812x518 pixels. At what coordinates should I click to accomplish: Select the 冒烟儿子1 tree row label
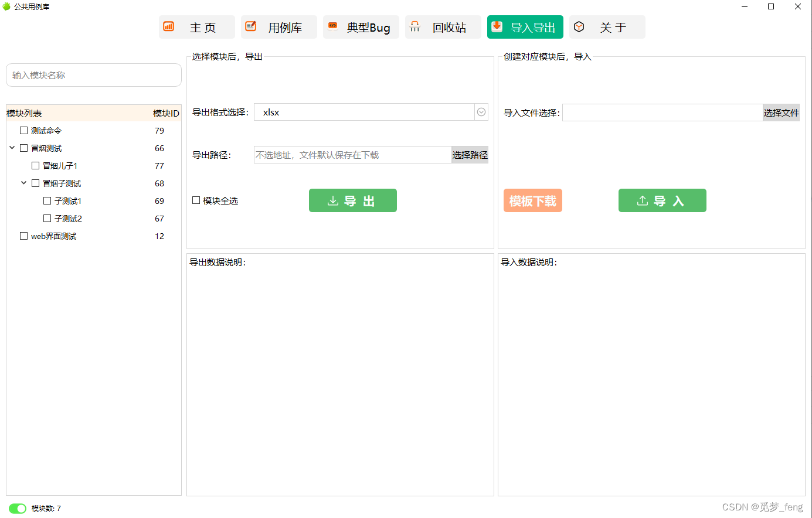point(60,166)
